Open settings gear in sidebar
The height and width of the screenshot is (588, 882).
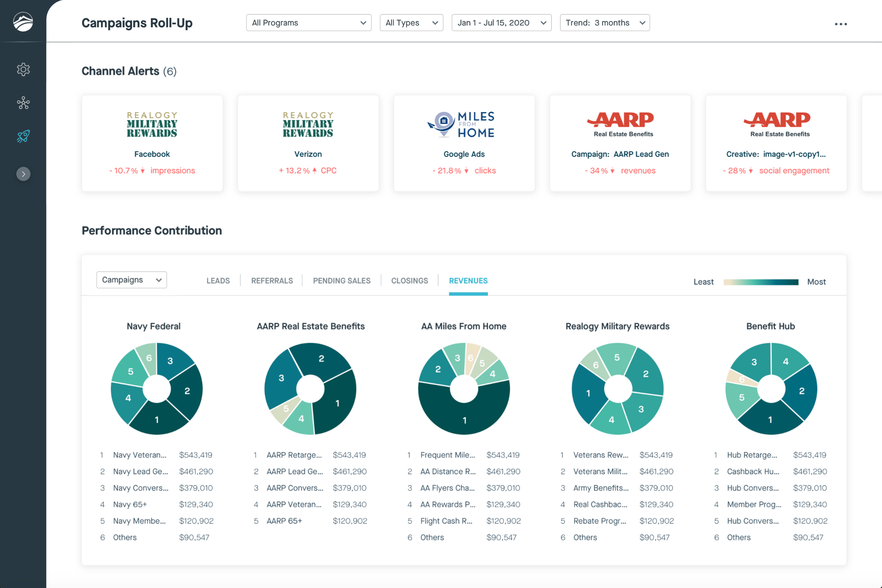click(23, 69)
